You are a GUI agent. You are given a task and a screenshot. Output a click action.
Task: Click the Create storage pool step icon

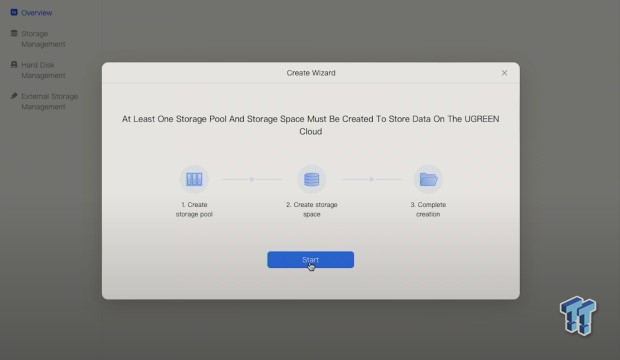coord(194,179)
